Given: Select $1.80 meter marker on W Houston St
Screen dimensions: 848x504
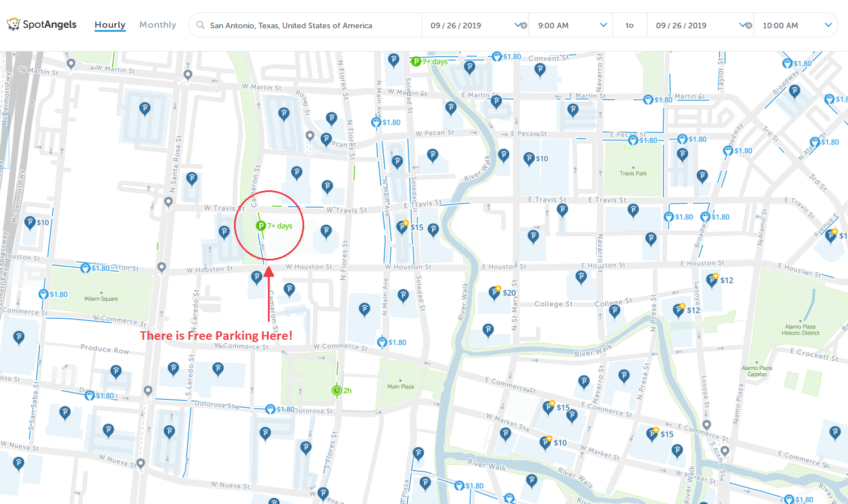Looking at the screenshot, I should 86,268.
